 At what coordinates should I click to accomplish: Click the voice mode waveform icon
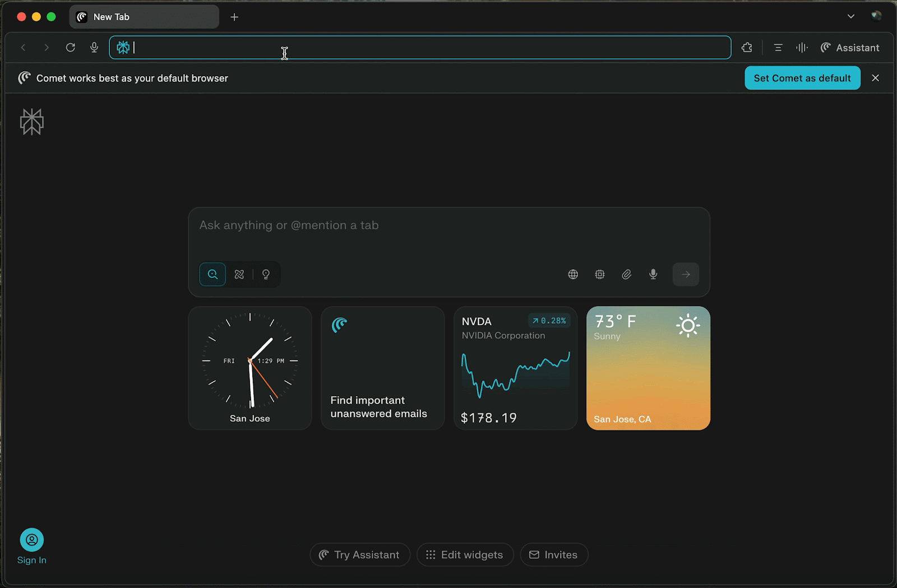tap(802, 48)
